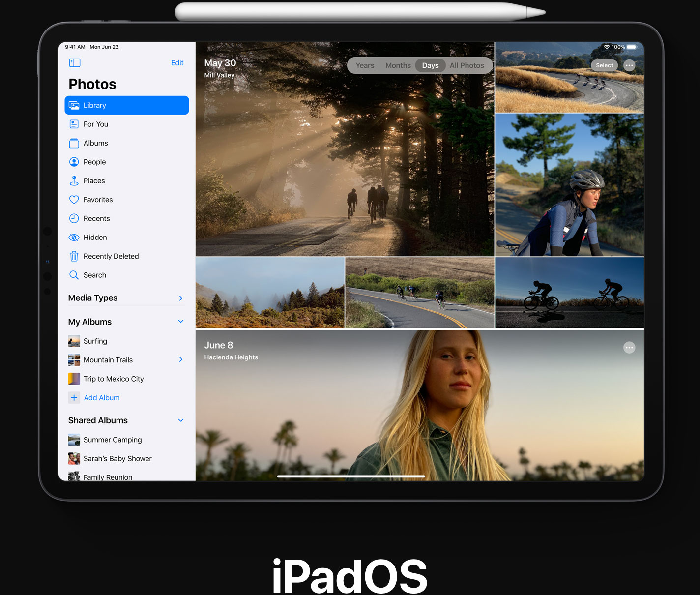This screenshot has width=700, height=595.
Task: Open the People label in sidebar
Action: [x=95, y=162]
